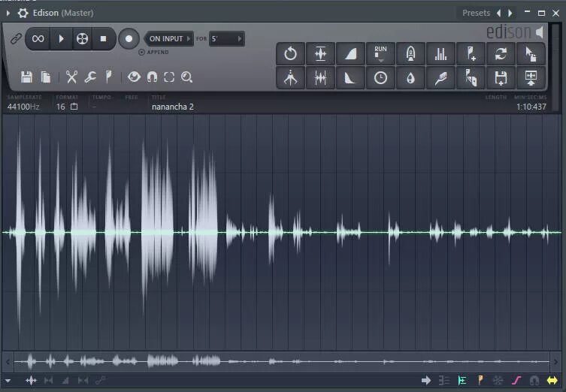This screenshot has height=392, width=566.
Task: Open the file save disk icon
Action: (x=26, y=77)
